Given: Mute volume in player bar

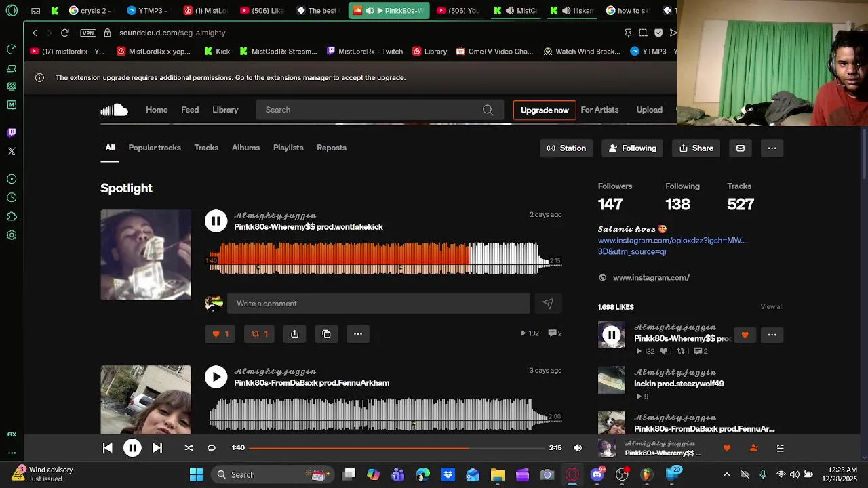Looking at the screenshot, I should 578,448.
